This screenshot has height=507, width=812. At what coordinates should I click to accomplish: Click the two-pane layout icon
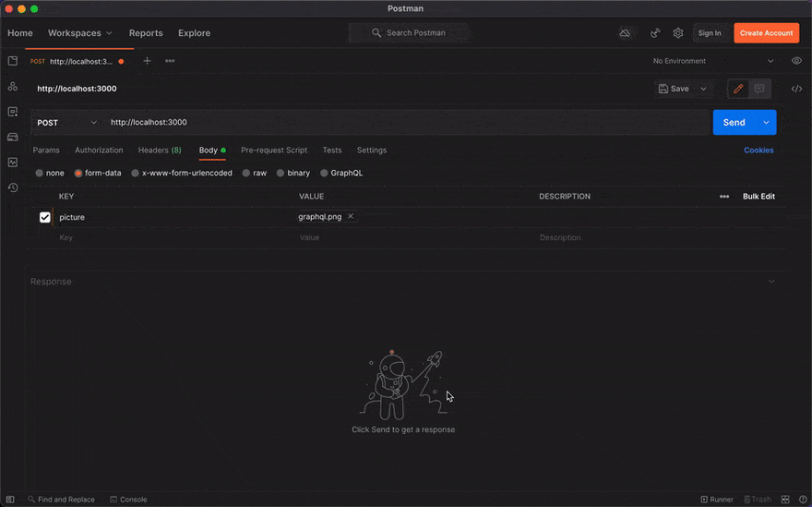[785, 500]
